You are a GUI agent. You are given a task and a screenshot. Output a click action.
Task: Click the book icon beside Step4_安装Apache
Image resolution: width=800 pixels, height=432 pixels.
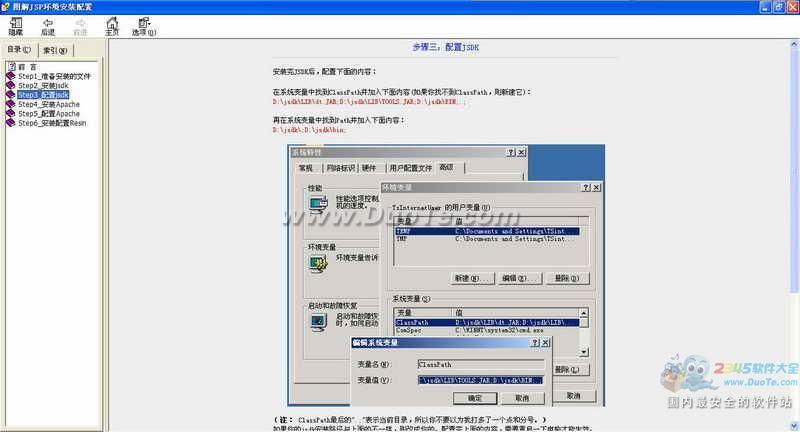tap(10, 104)
